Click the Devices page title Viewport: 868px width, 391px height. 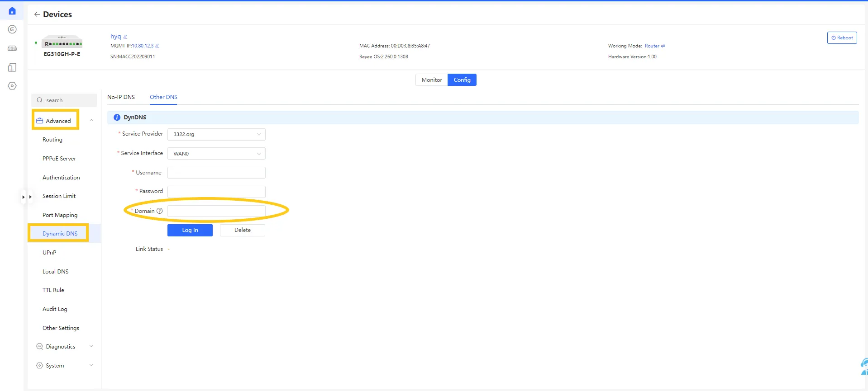coord(57,14)
